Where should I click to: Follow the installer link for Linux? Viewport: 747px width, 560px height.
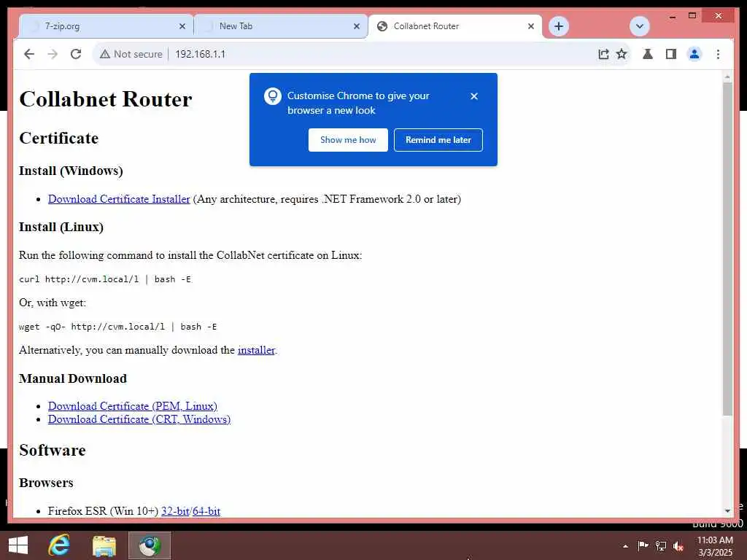pyautogui.click(x=256, y=350)
